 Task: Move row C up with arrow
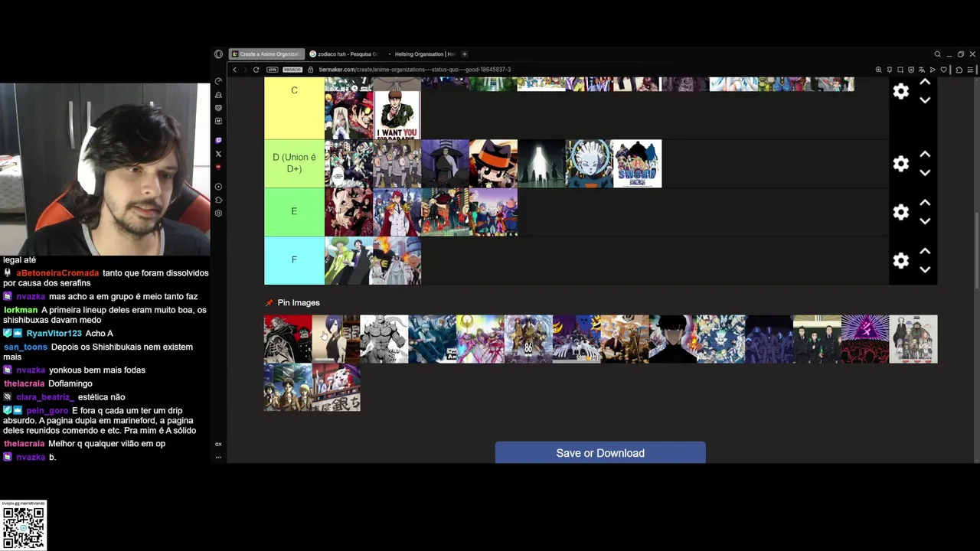point(925,82)
